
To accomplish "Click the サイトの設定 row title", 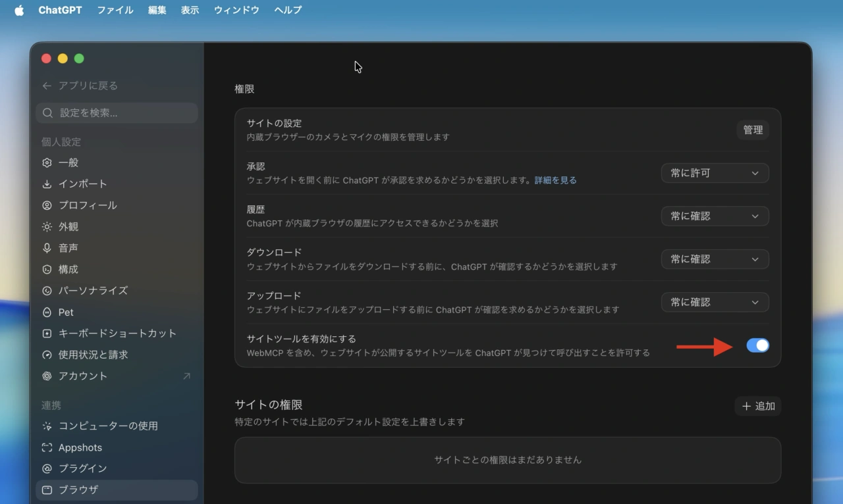I will pos(274,123).
